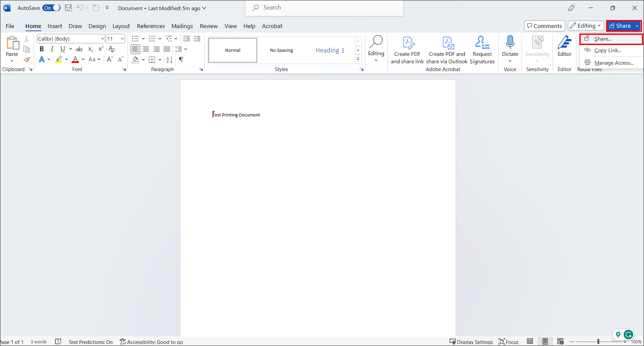Viewport: 644px width, 346px height.
Task: Click the Grammarly icon
Action: [628, 334]
